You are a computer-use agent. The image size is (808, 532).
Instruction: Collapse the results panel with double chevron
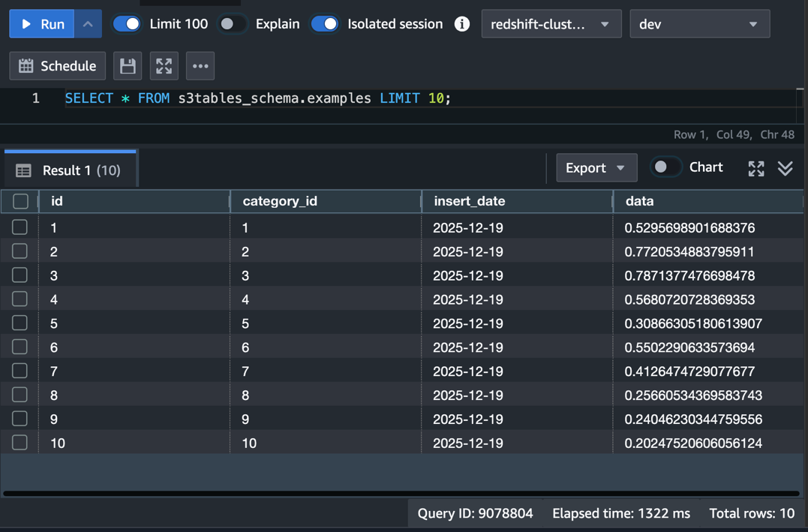pyautogui.click(x=785, y=168)
